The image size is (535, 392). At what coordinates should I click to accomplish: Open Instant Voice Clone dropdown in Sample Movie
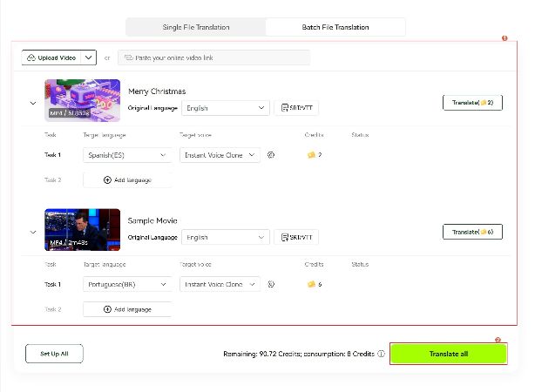[220, 284]
